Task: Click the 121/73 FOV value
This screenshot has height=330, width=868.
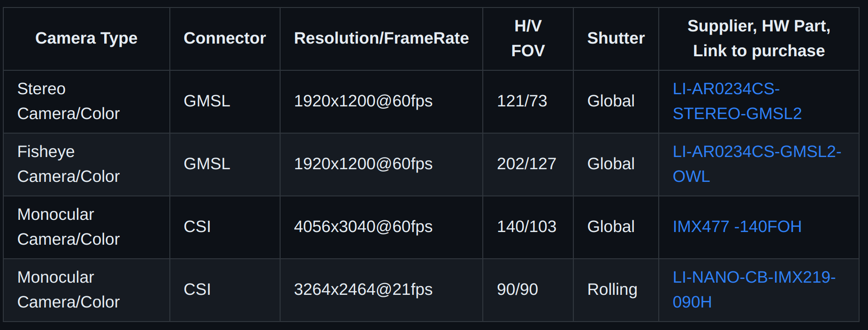Action: [522, 101]
